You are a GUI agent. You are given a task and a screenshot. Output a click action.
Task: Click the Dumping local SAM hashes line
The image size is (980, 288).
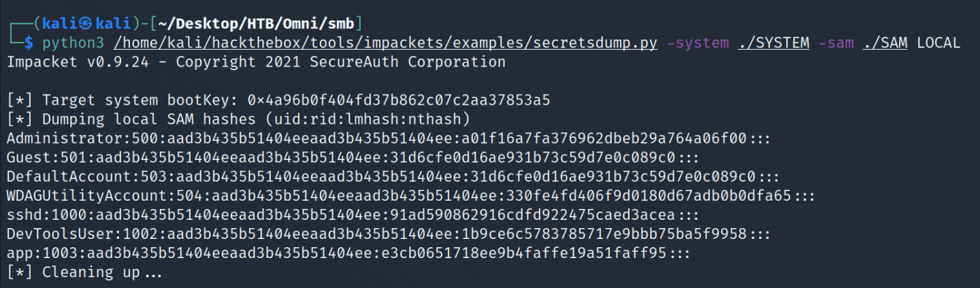tap(238, 119)
